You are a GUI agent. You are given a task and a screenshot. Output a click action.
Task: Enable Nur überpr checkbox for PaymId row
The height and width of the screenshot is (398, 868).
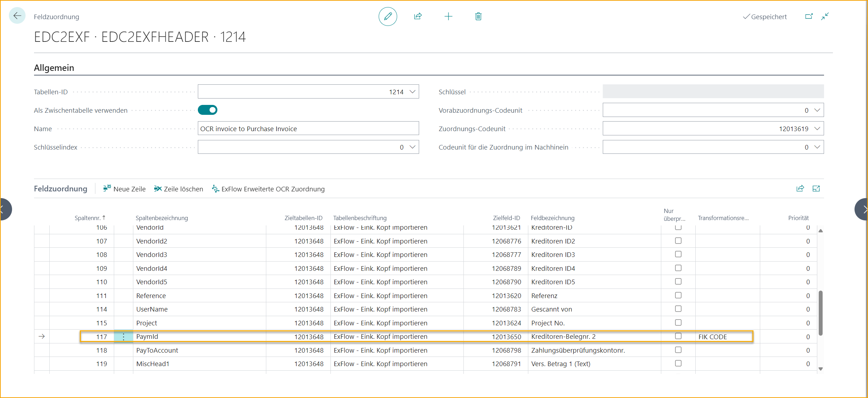678,337
